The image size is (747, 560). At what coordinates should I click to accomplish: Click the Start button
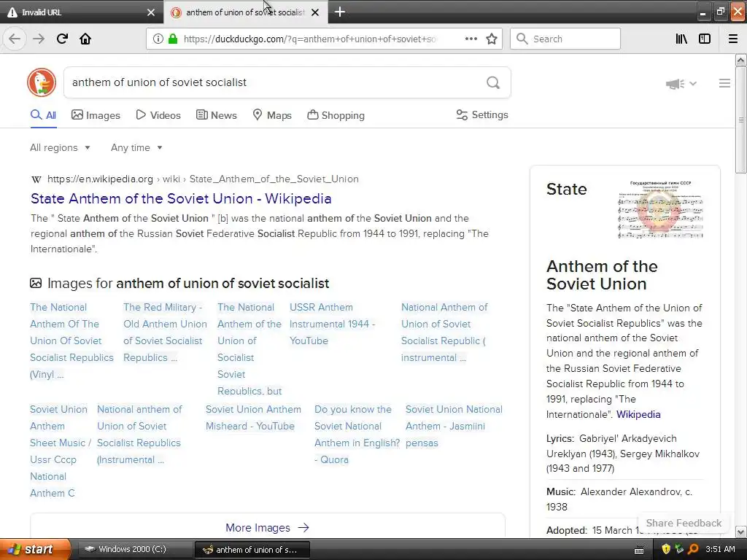point(35,549)
